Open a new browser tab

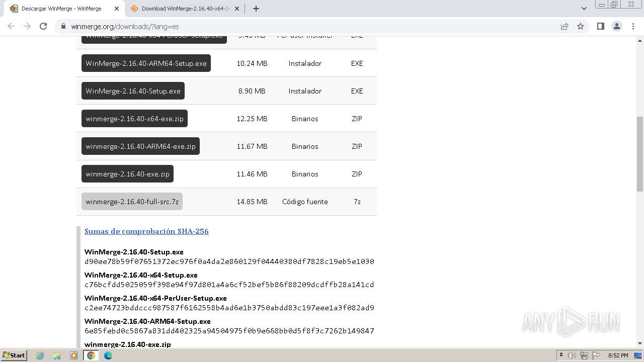click(x=256, y=9)
